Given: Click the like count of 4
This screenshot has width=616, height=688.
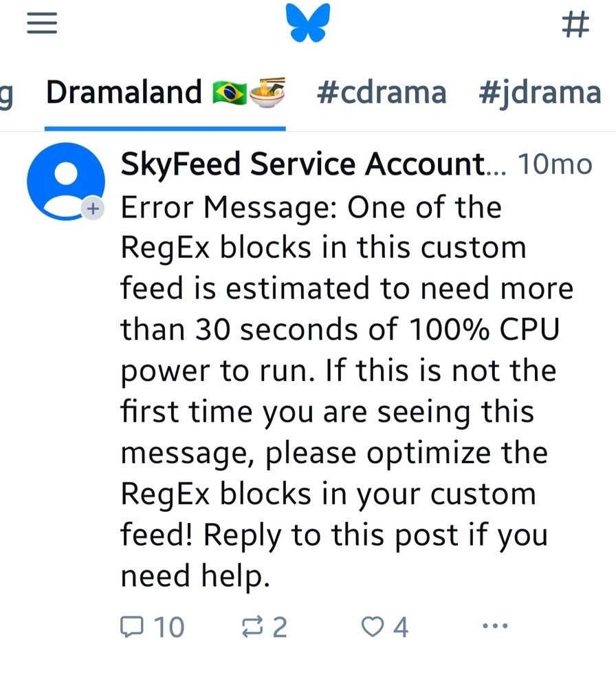Looking at the screenshot, I should click(x=400, y=627).
